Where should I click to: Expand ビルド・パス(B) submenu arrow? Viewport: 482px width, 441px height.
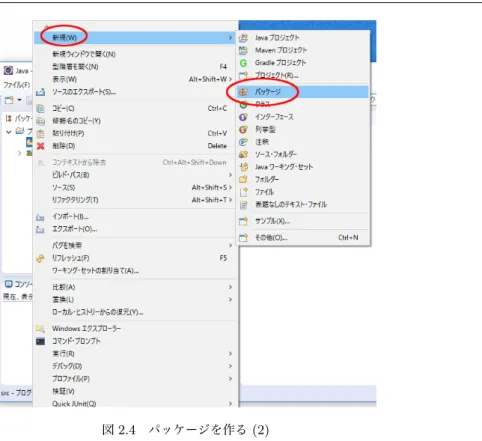tap(230, 175)
